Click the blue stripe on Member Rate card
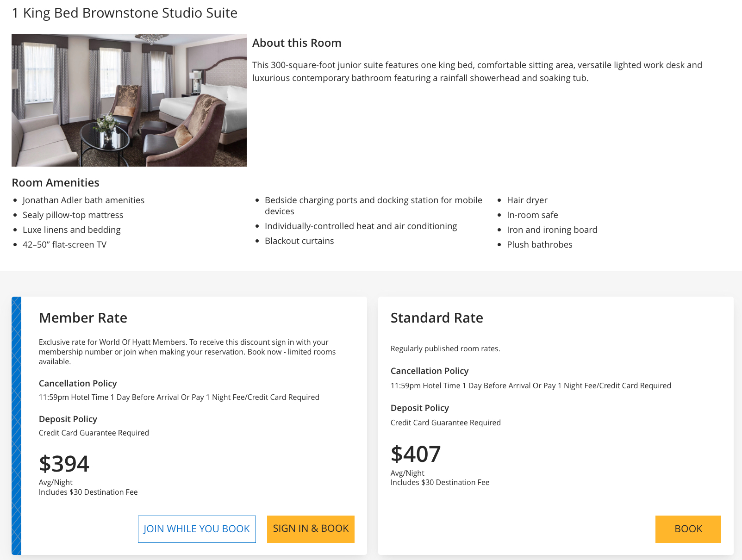Screen dimensions: 742x560 (x=16, y=426)
